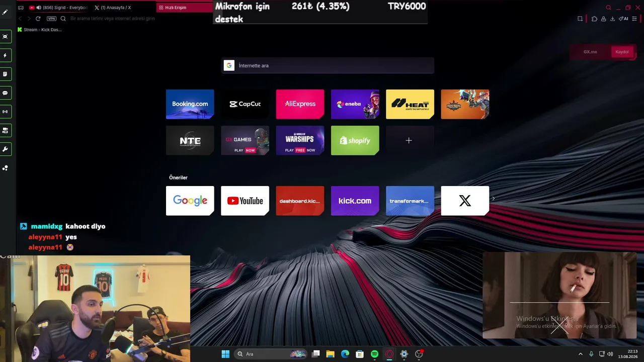Open the workspaces icon left of tabs
Viewport: 644px width, 362px height.
[x=21, y=8]
